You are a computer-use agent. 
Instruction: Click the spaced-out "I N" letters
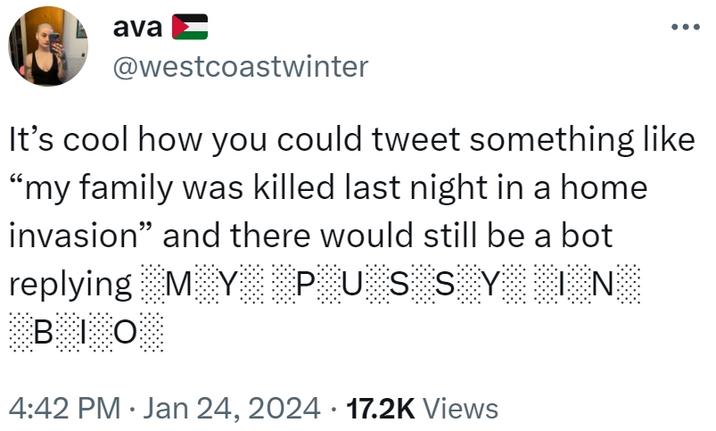[x=588, y=284]
